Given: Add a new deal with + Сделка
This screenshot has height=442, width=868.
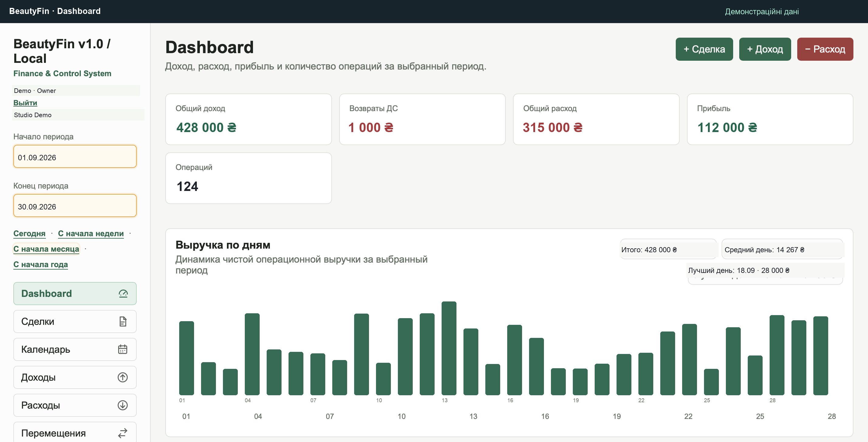Looking at the screenshot, I should pyautogui.click(x=704, y=49).
